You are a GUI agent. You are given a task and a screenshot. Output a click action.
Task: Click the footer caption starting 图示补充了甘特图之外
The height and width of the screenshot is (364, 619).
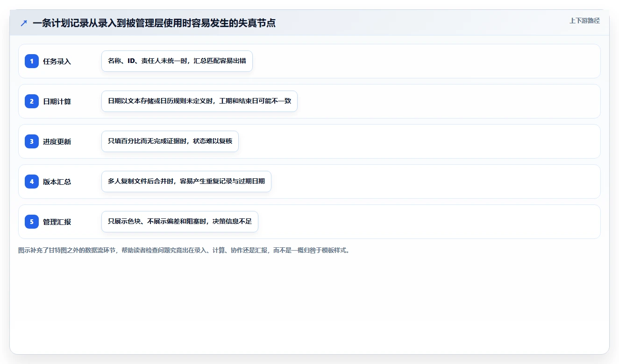click(184, 250)
